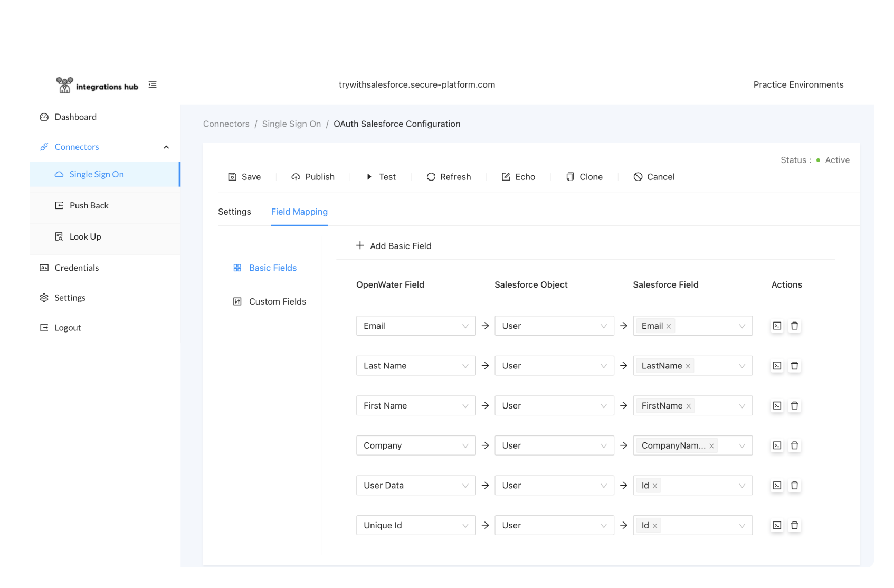Click Add Basic Field

[394, 246]
